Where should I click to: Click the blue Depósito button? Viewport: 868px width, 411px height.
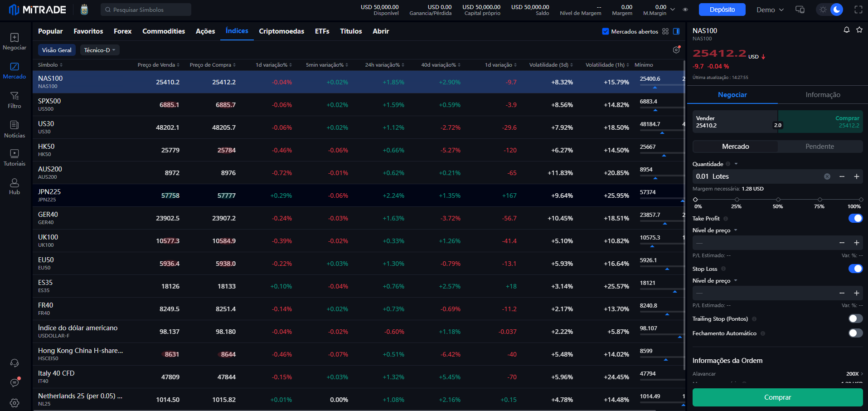click(722, 10)
